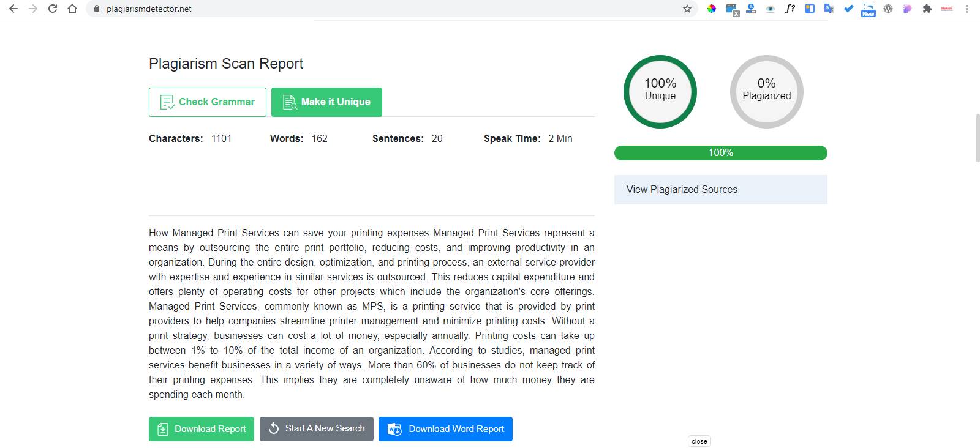The image size is (980, 448).
Task: Go forward to the next page
Action: 33,9
